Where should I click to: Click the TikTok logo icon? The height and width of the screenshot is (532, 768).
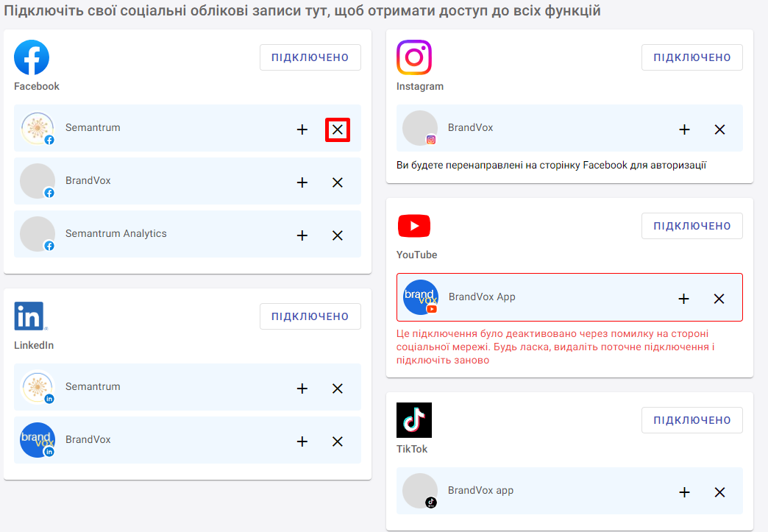pyautogui.click(x=414, y=420)
